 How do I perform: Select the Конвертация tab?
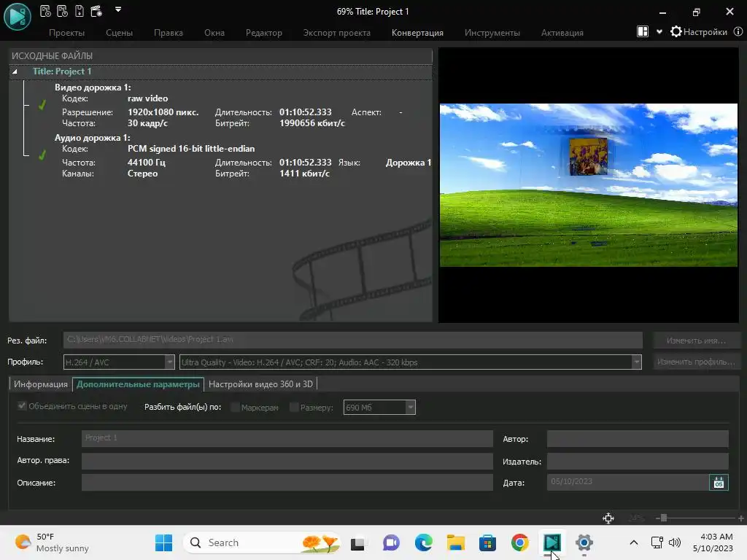(417, 33)
